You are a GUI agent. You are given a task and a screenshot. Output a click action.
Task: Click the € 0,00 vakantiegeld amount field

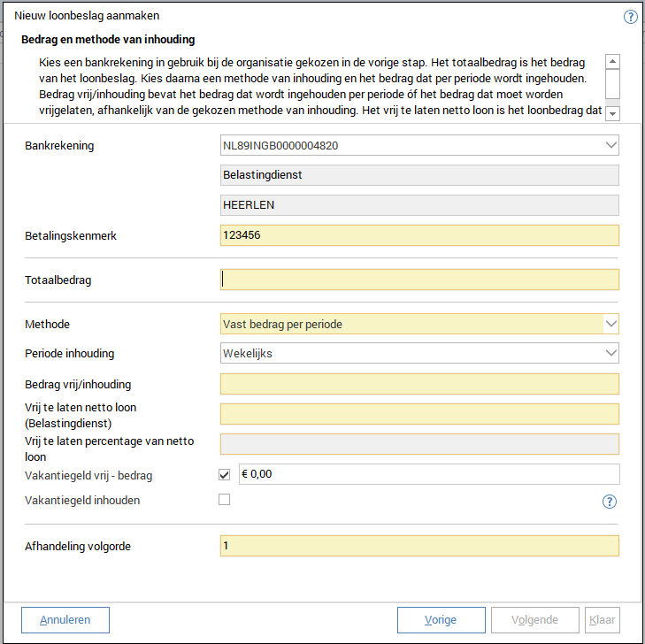click(x=429, y=474)
